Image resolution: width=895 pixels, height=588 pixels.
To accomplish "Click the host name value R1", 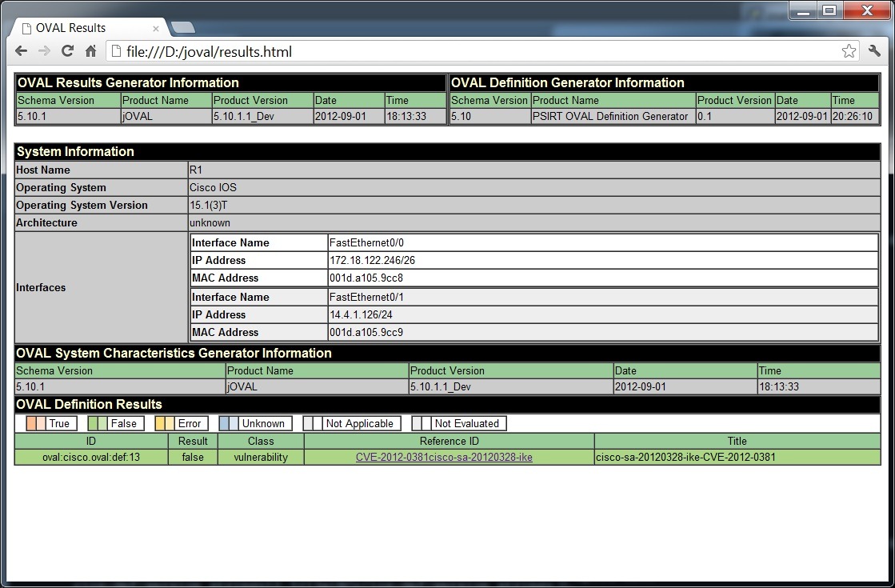I will [x=196, y=170].
